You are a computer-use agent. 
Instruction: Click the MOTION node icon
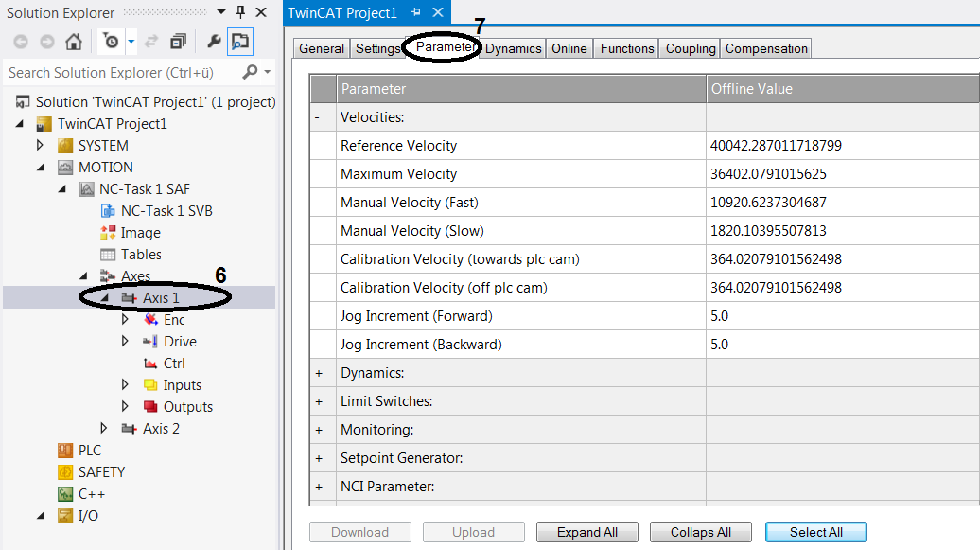[65, 168]
